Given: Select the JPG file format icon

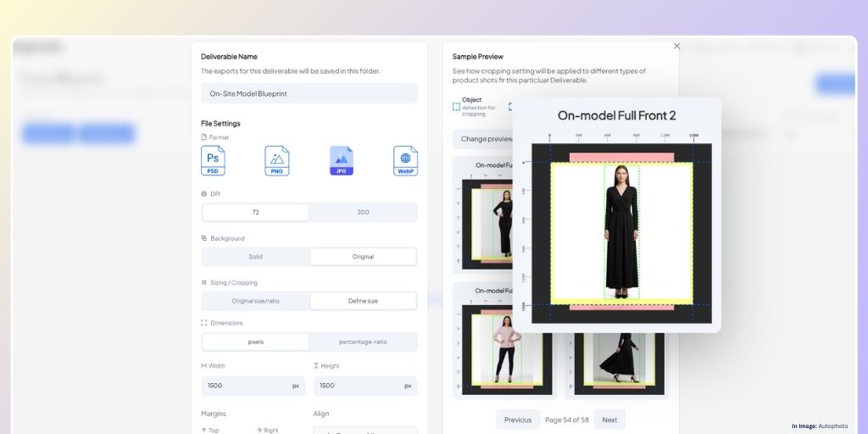Looking at the screenshot, I should [x=342, y=160].
